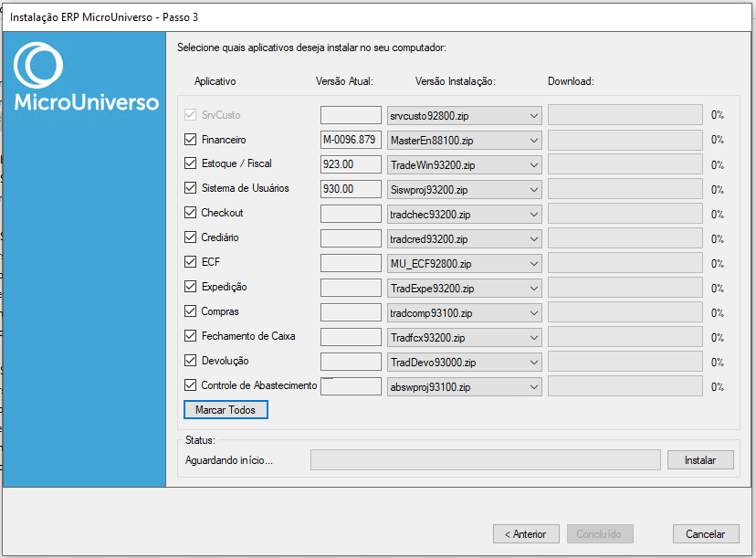Uncheck the Financeiro checkbox
The width and height of the screenshot is (756, 558).
191,140
